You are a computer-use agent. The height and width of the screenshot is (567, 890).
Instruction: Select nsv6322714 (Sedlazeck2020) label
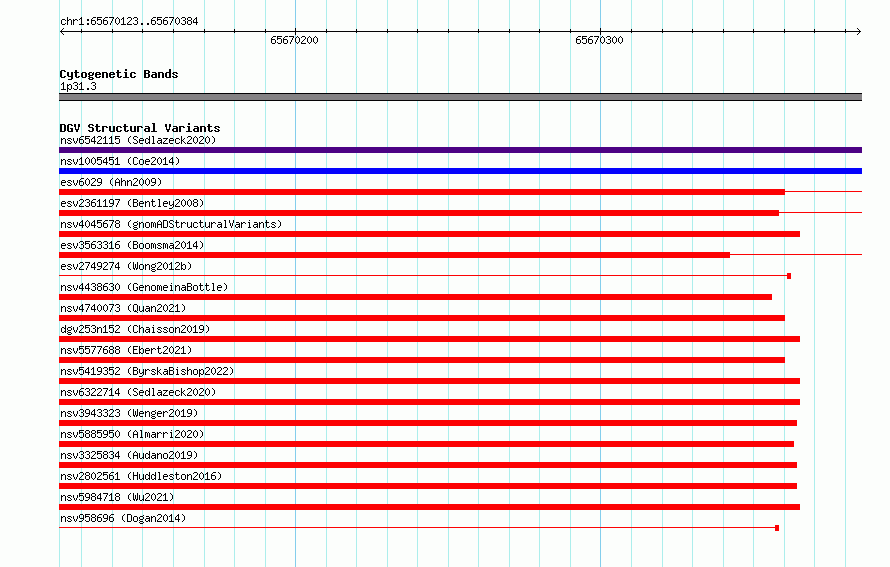(x=138, y=392)
